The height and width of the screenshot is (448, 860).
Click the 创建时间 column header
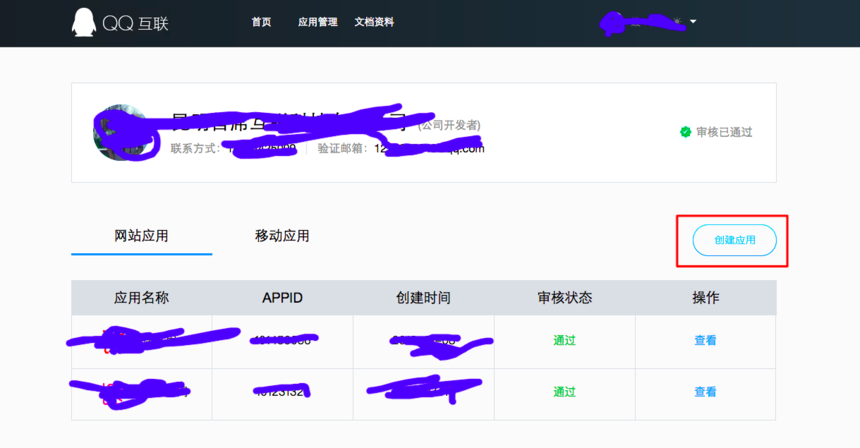[x=423, y=298]
